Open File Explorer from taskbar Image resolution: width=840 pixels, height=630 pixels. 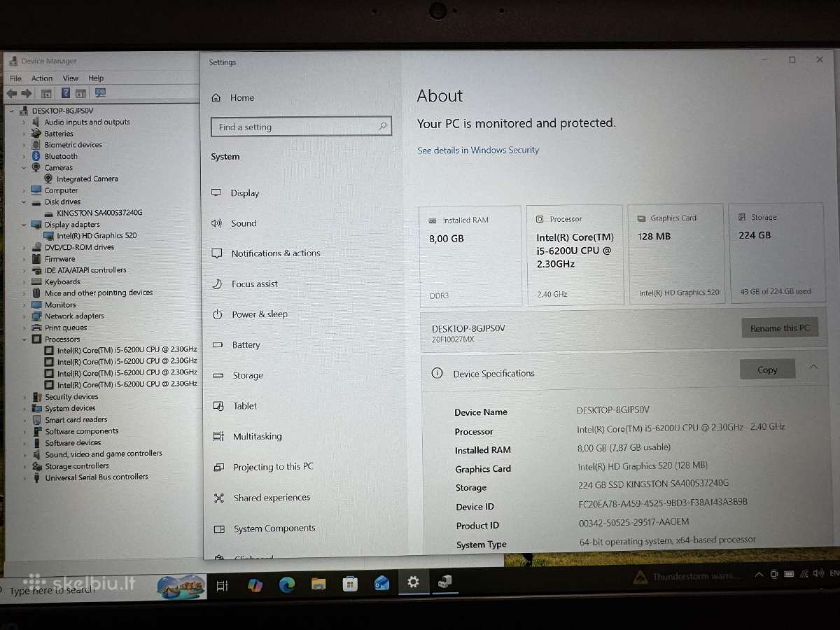(x=318, y=584)
